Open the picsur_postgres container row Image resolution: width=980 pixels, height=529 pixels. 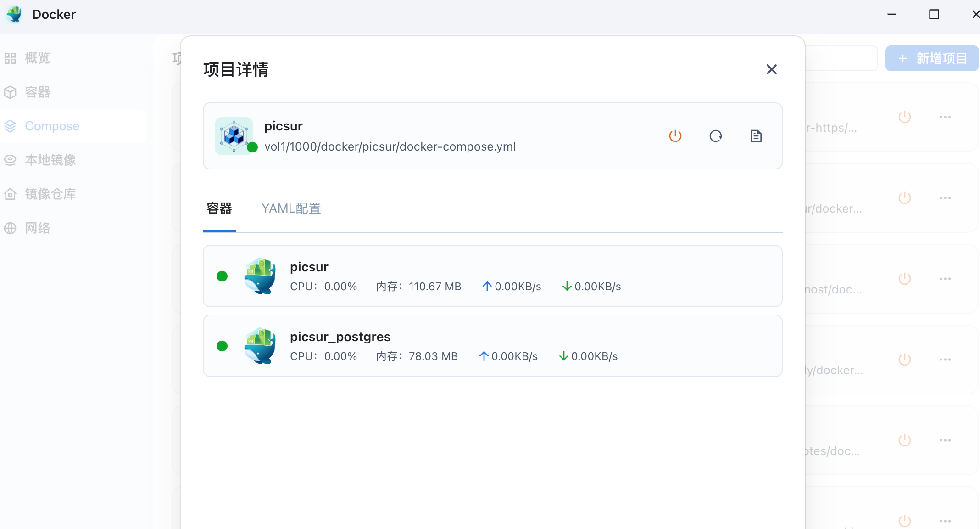492,346
